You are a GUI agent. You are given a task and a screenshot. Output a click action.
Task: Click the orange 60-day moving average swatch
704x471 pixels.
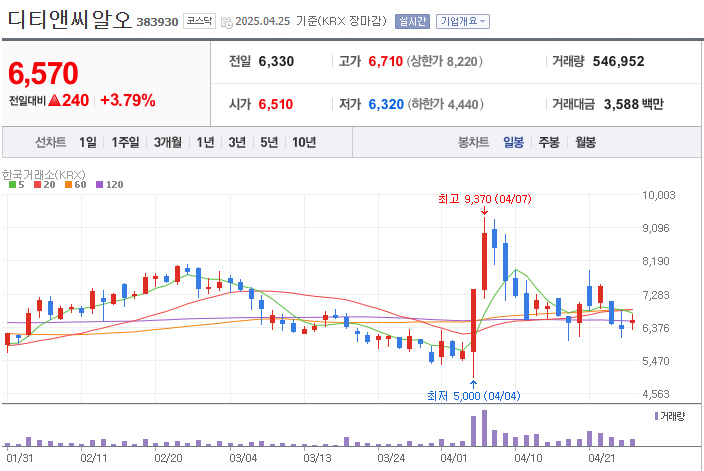[68, 185]
